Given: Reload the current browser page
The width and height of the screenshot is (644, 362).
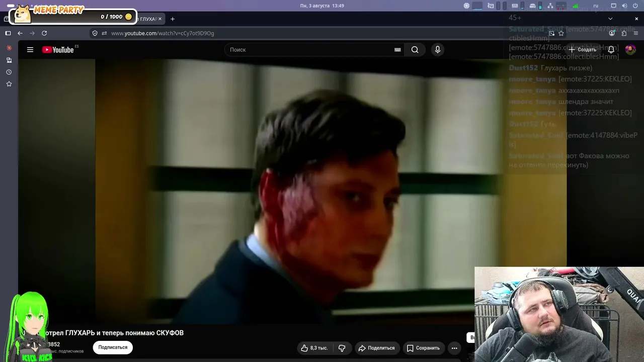Looking at the screenshot, I should click(x=44, y=33).
